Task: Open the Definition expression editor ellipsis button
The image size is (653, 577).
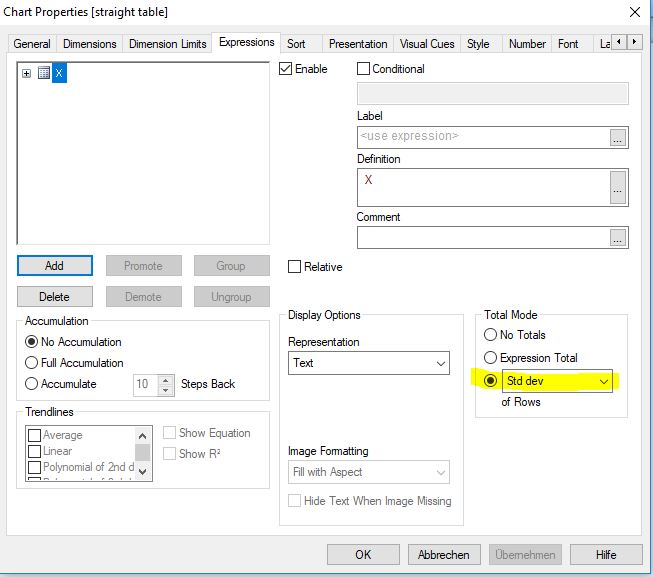Action: coord(618,187)
